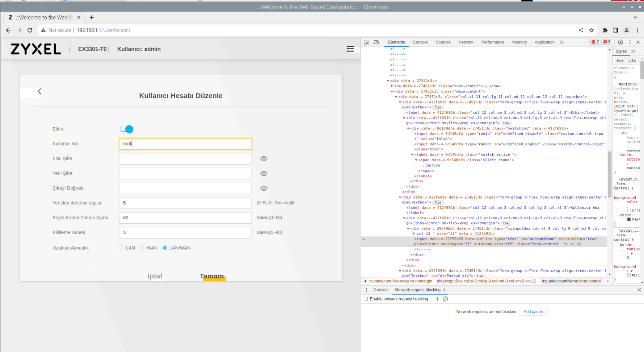The width and height of the screenshot is (644, 352).
Task: Show the Eski Şifre password with eye icon
Action: pos(264,159)
